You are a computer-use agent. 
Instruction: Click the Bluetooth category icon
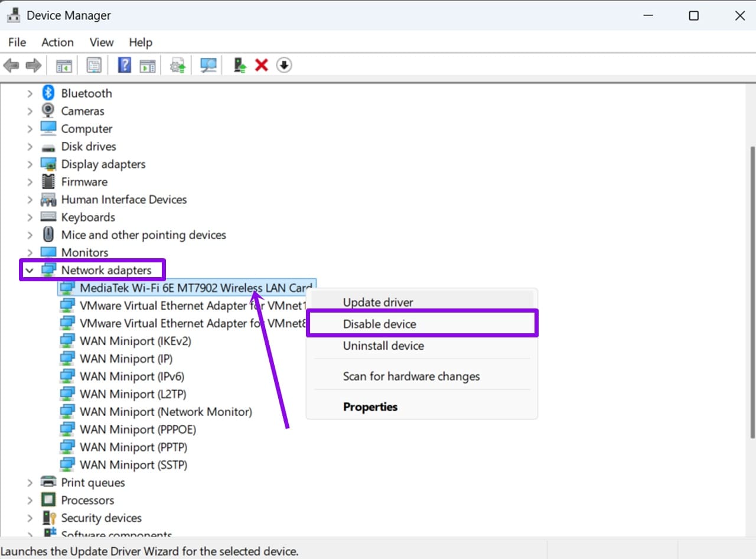[x=48, y=93]
